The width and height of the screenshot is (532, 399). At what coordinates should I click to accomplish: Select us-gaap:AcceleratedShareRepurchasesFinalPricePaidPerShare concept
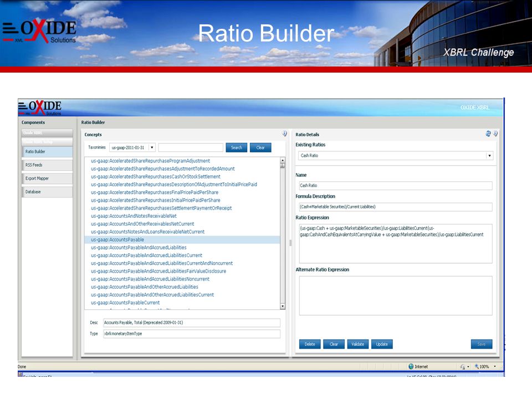pyautogui.click(x=155, y=192)
